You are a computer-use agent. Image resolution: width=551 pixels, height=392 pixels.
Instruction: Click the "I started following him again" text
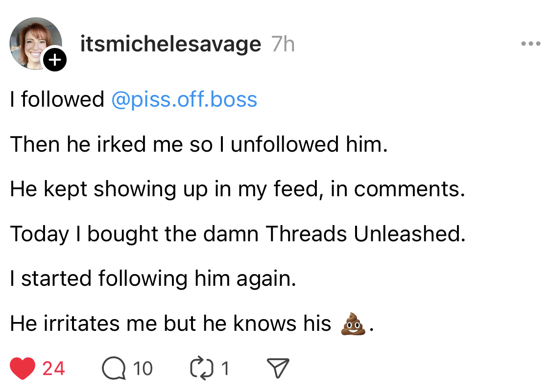[153, 278]
